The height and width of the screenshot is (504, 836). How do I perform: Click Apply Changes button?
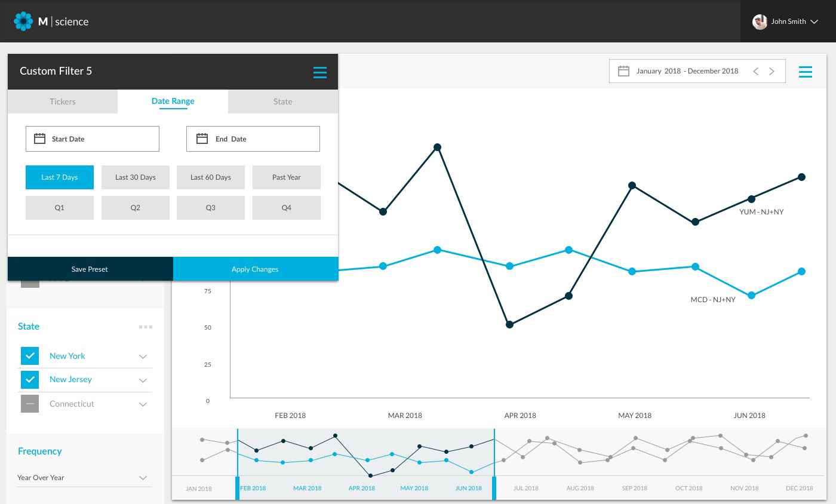256,269
